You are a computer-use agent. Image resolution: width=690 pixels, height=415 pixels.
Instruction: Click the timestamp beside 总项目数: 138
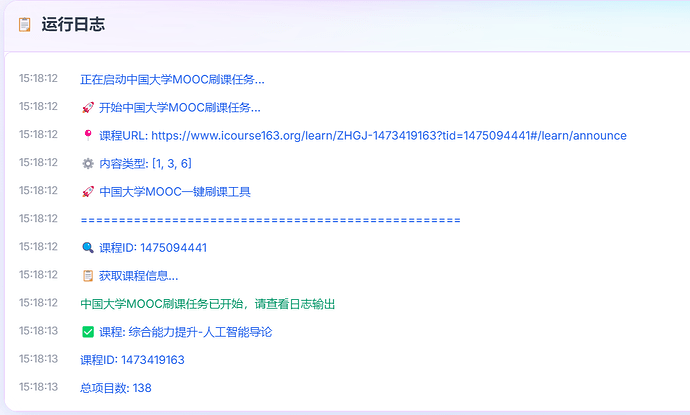(38, 387)
